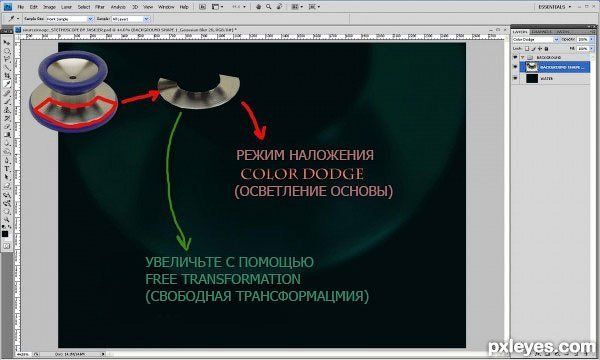
Task: Collapse the BACKGROUND group triangle
Action: tap(522, 57)
